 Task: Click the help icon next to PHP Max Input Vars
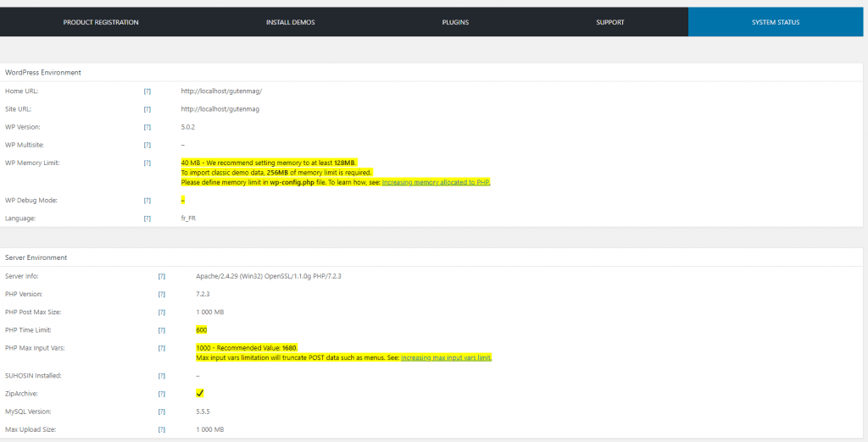pos(162,348)
